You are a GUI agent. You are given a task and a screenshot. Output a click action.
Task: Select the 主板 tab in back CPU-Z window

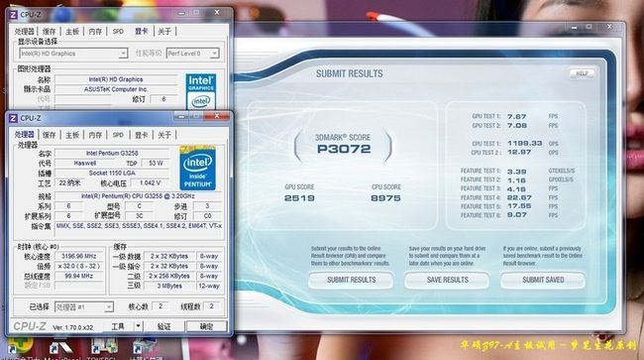(x=72, y=31)
